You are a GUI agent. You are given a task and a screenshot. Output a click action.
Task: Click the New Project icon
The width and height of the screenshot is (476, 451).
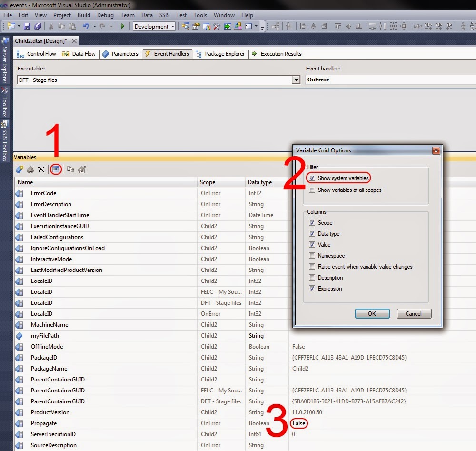[11, 26]
